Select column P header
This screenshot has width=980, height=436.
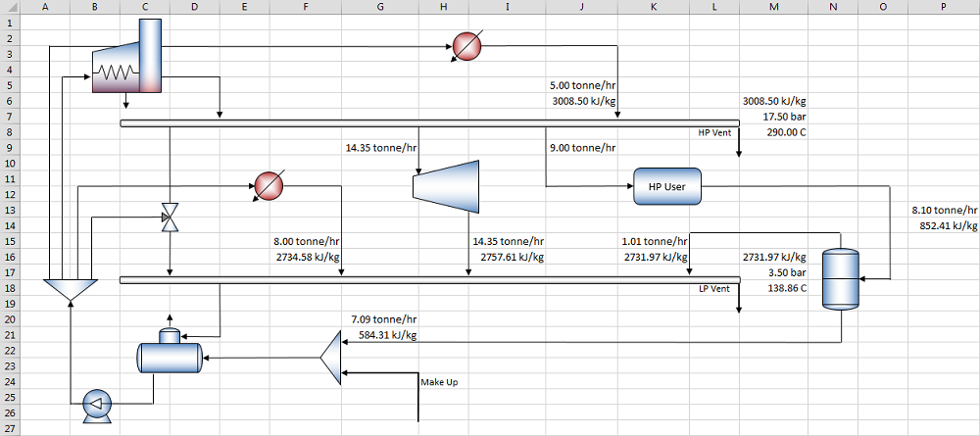(944, 7)
